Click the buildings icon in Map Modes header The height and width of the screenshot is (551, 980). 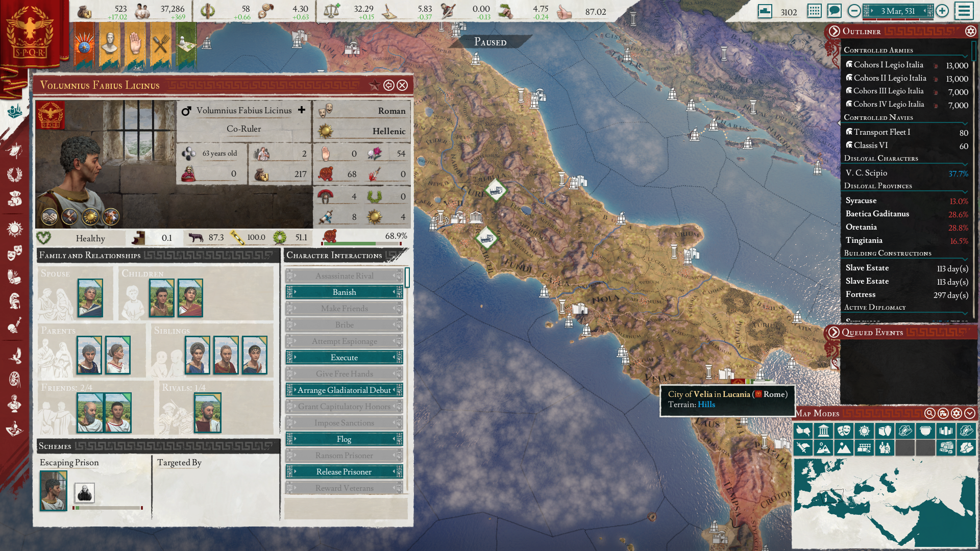coord(943,413)
